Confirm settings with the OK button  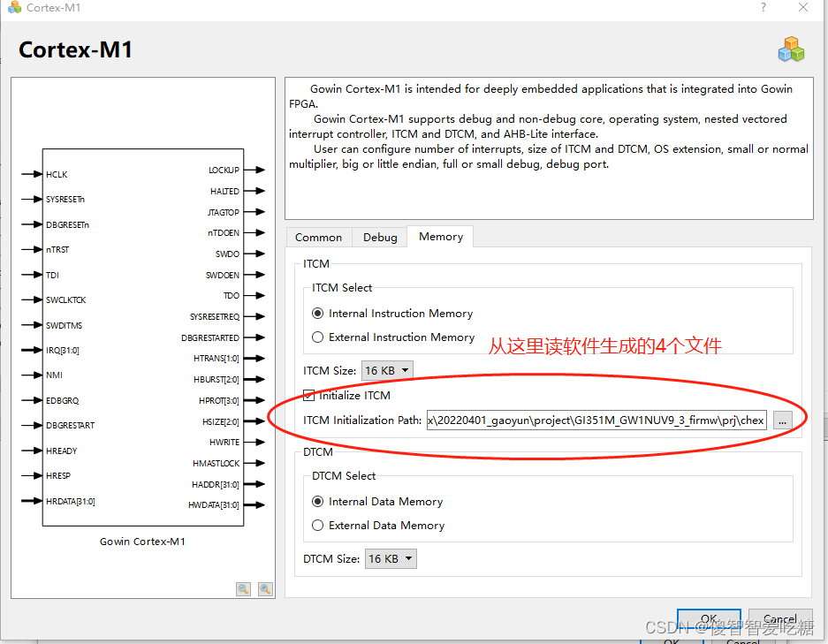(709, 618)
